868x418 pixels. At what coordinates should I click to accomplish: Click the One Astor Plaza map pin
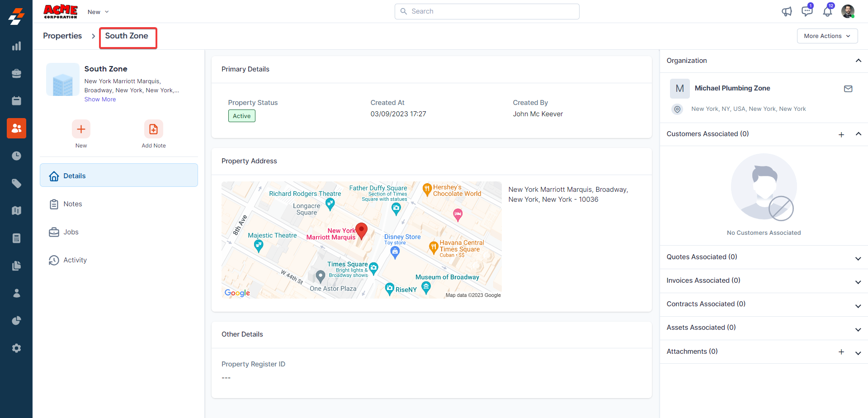pyautogui.click(x=321, y=276)
